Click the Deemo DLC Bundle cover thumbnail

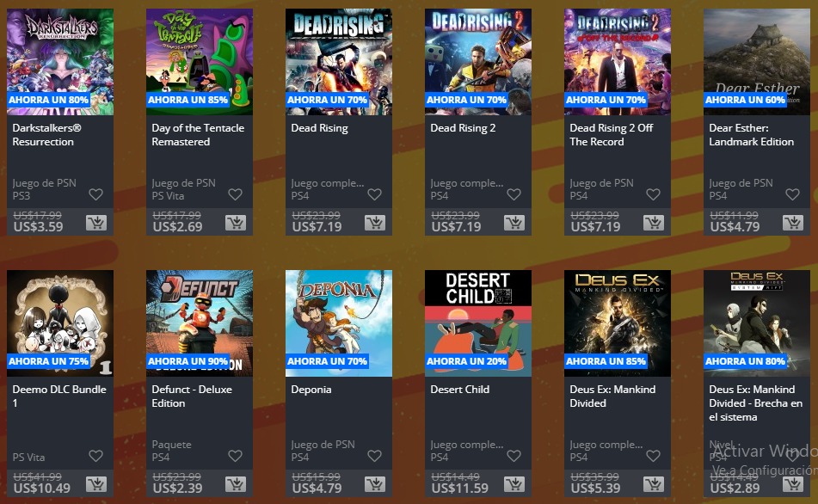60,323
